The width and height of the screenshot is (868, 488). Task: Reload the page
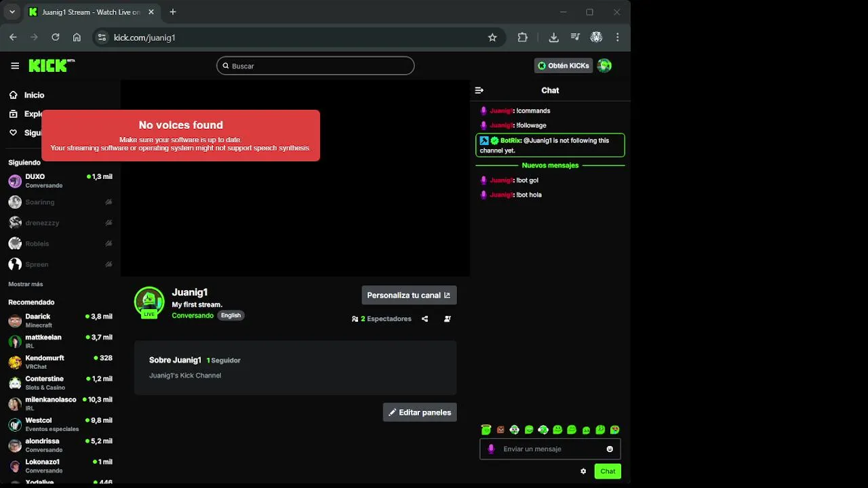tap(56, 37)
